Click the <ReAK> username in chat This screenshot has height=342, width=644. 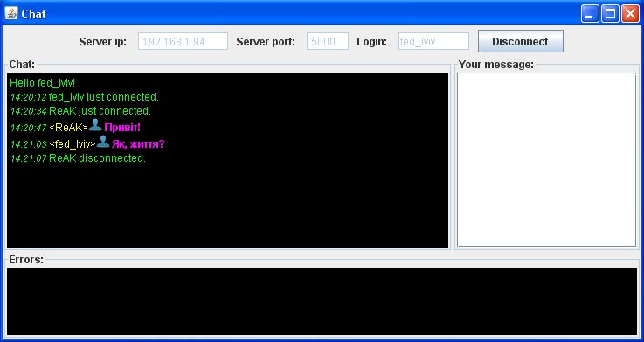point(68,128)
